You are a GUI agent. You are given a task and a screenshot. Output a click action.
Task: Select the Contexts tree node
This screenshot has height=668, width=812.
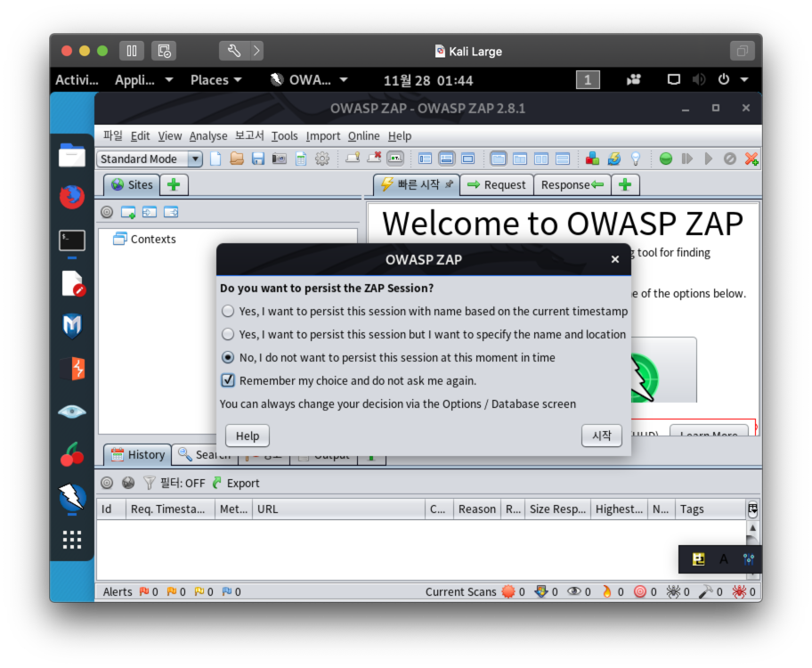144,239
